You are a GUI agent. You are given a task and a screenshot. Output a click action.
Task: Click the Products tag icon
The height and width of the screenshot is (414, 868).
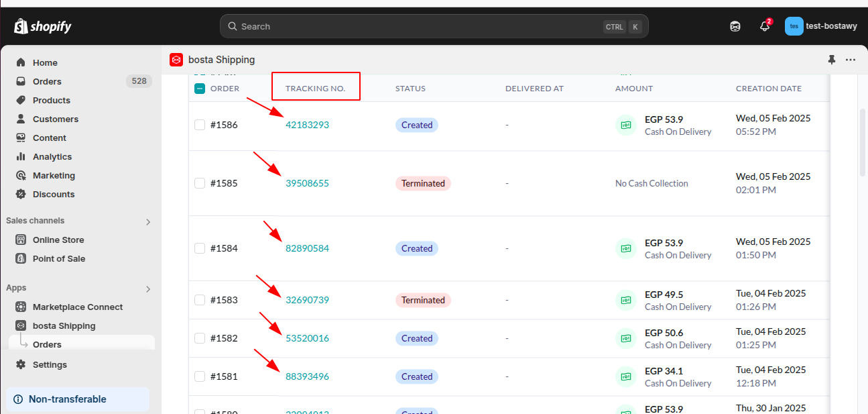click(21, 100)
